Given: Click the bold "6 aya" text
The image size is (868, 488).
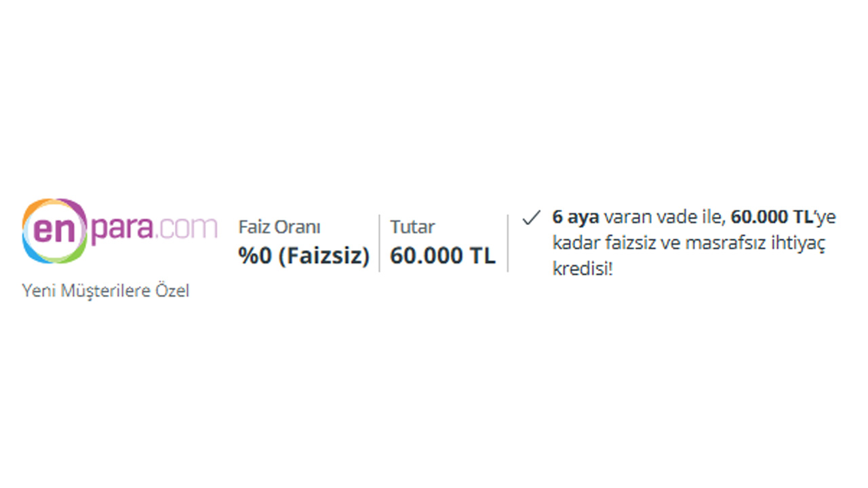Looking at the screenshot, I should tap(576, 218).
